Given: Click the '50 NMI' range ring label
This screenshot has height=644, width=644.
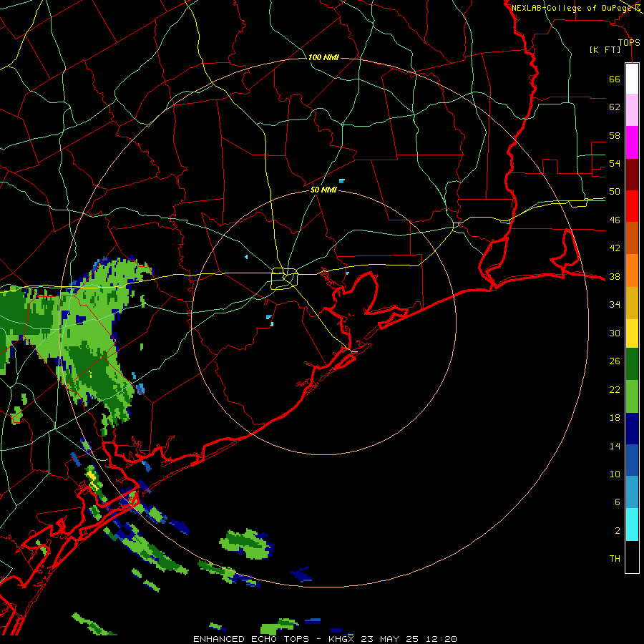Looking at the screenshot, I should point(323,190).
